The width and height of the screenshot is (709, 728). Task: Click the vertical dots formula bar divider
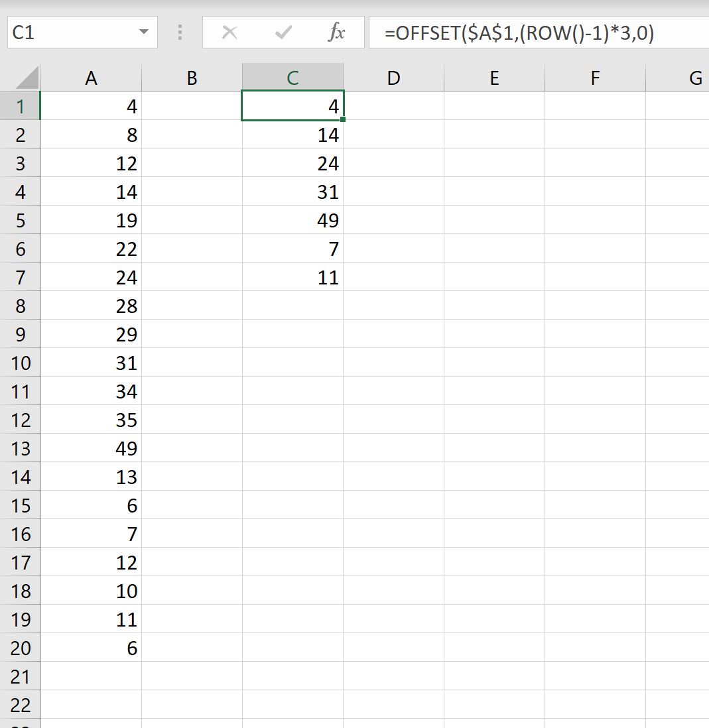pos(180,32)
